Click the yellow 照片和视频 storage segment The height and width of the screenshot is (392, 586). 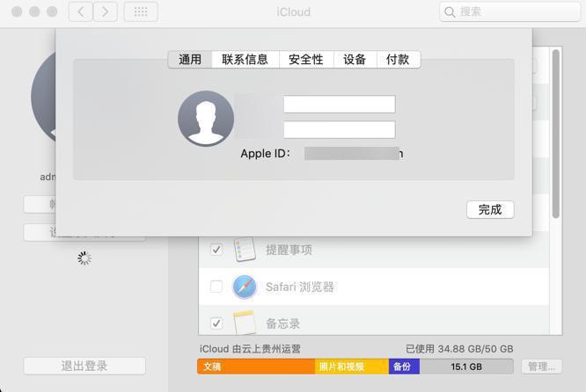352,367
